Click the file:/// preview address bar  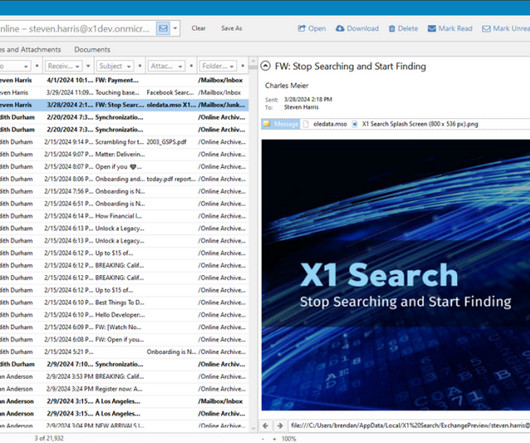[409, 426]
